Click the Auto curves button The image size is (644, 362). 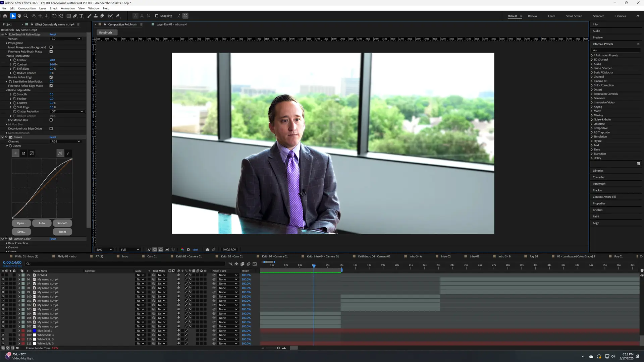tap(42, 223)
